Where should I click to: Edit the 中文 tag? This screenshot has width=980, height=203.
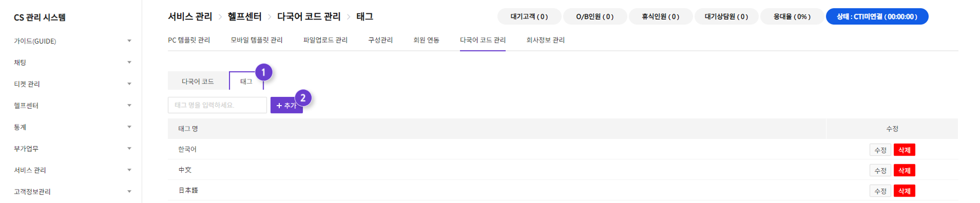point(881,171)
